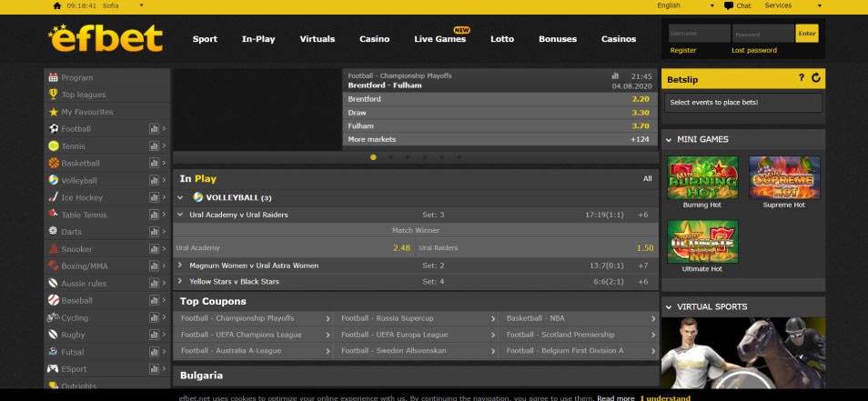Select the first carousel dot

coord(373,157)
